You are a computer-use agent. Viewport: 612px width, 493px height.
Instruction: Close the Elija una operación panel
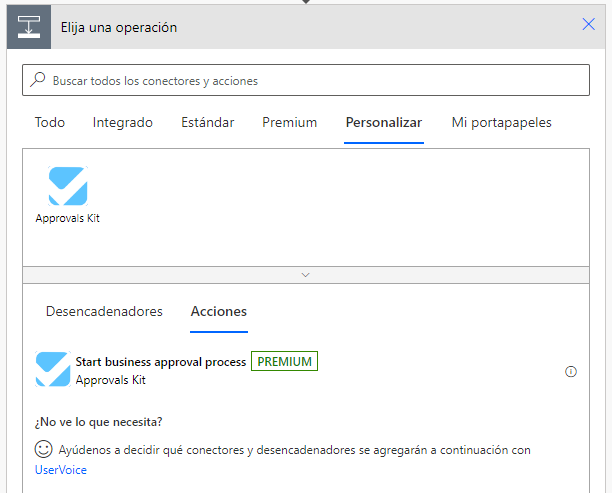588,24
